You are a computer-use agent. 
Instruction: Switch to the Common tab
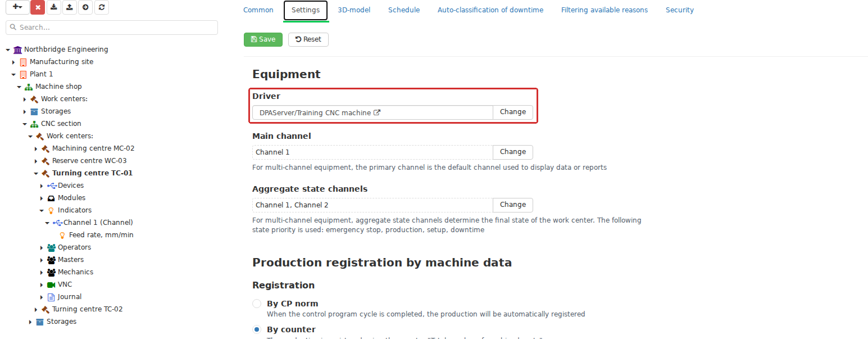pos(258,10)
